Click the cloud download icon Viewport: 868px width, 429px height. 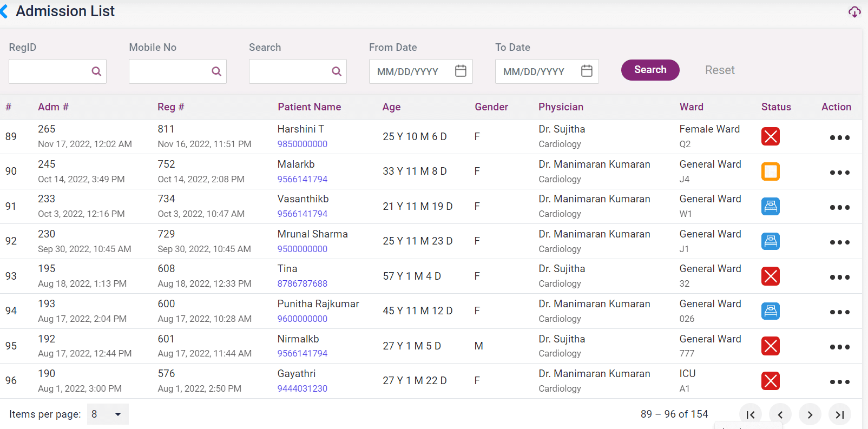point(854,12)
